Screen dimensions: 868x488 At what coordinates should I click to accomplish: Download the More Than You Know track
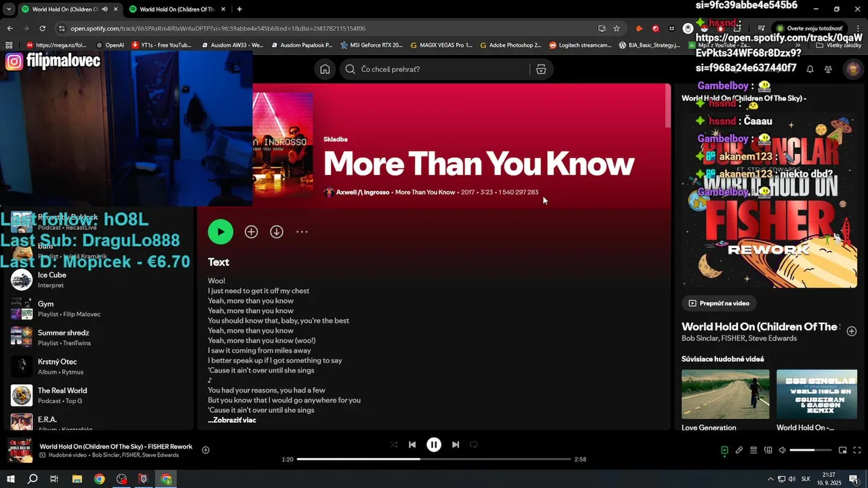pyautogui.click(x=277, y=232)
